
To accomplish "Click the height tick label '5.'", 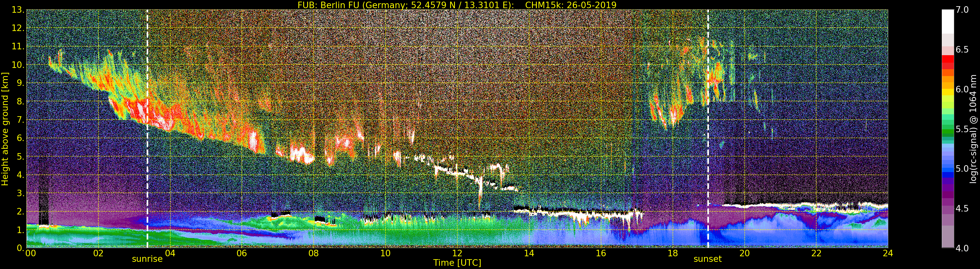I will coord(20,156).
